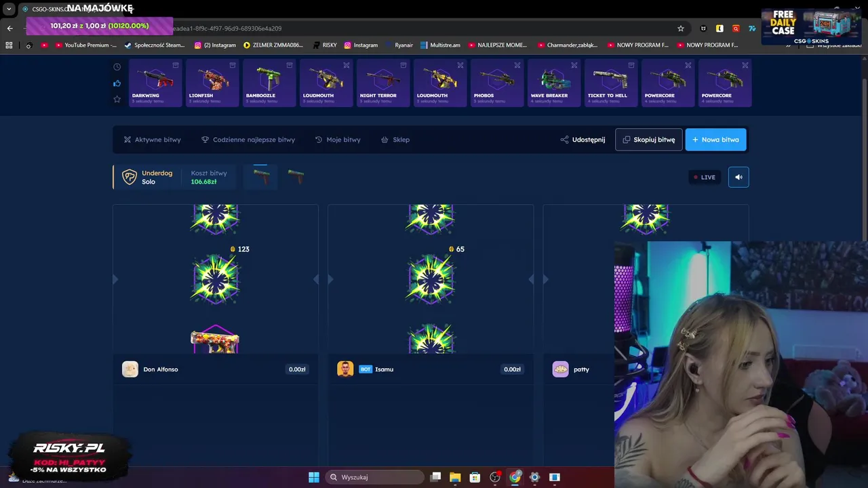
Task: Open RISKY bookmark
Action: [325, 45]
